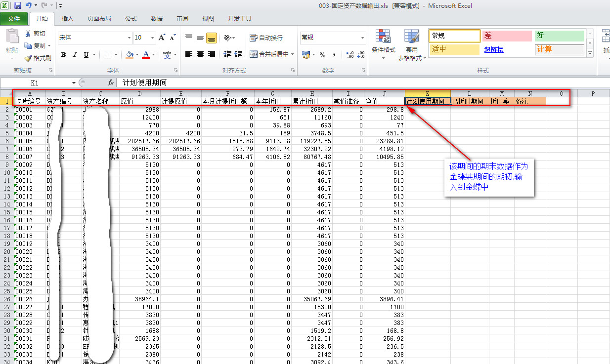Open the number format 常规 dropdown
This screenshot has width=610, height=364.
coord(362,38)
